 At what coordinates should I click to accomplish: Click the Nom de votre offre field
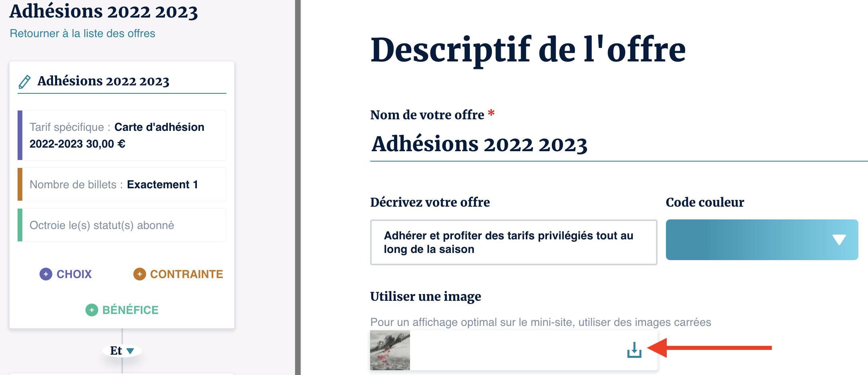click(599, 144)
